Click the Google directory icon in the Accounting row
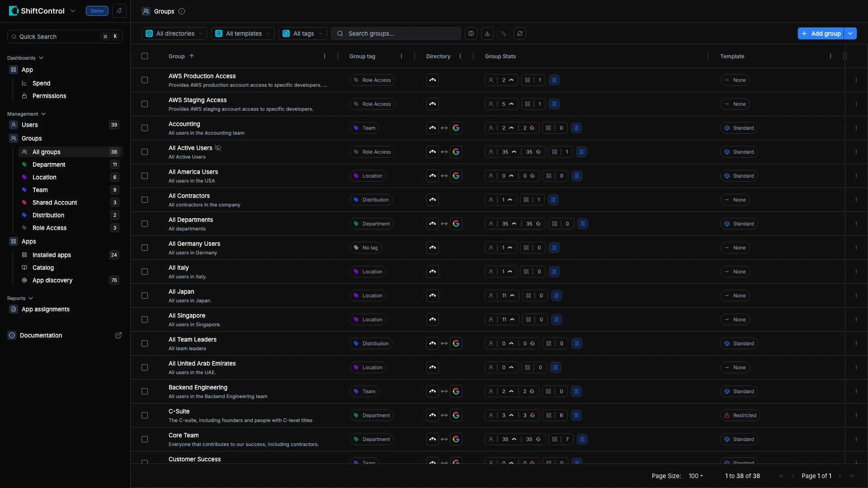This screenshot has width=868, height=488. click(456, 128)
